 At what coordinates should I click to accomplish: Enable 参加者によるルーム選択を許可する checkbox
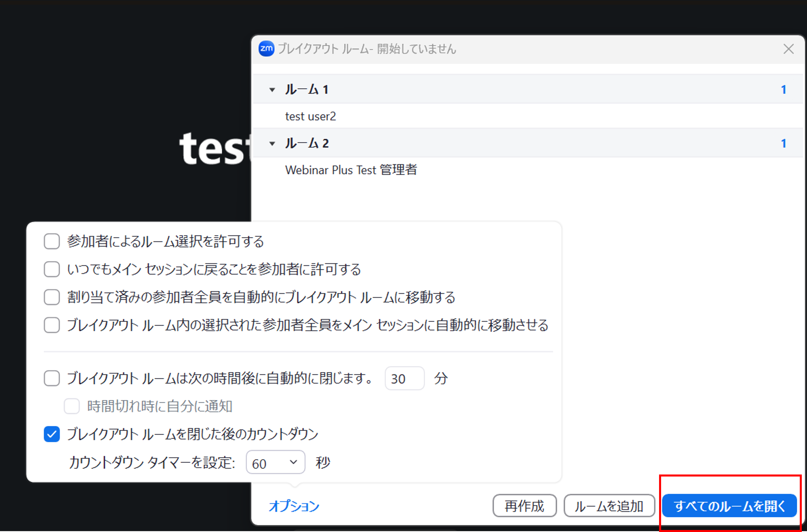(52, 241)
